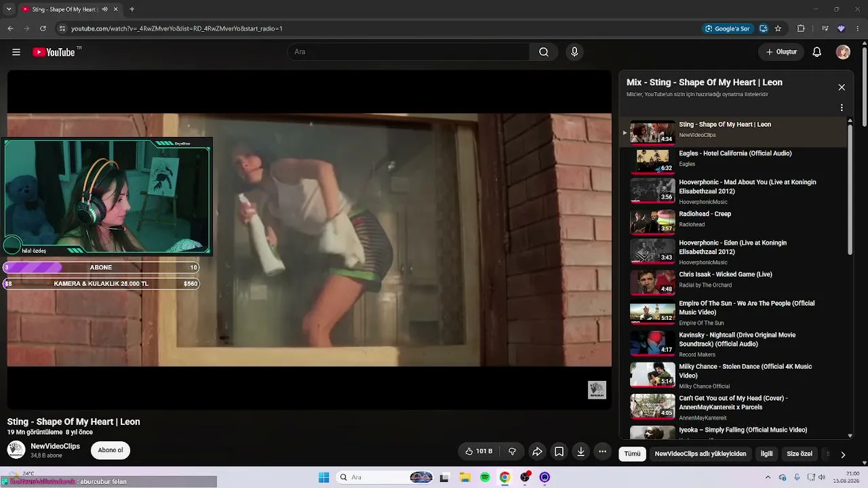The width and height of the screenshot is (868, 488).
Task: Open the NewVideoClips channel avatar
Action: tap(16, 450)
